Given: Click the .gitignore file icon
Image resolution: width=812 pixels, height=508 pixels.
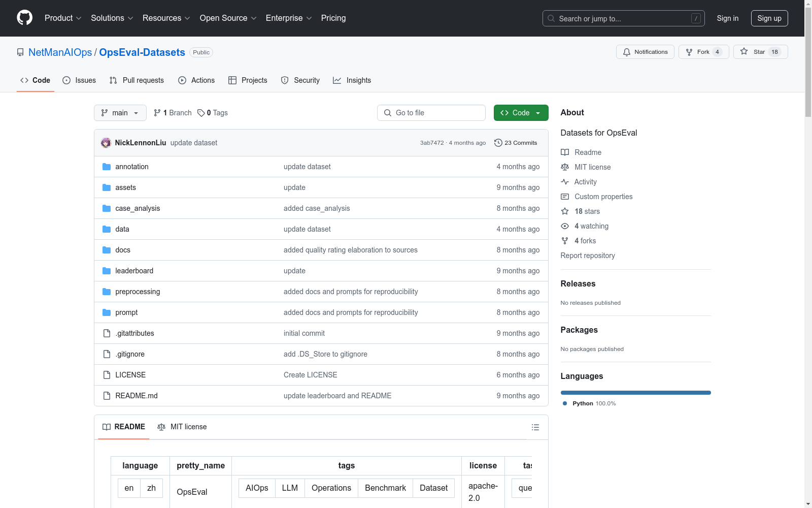Looking at the screenshot, I should (x=107, y=354).
